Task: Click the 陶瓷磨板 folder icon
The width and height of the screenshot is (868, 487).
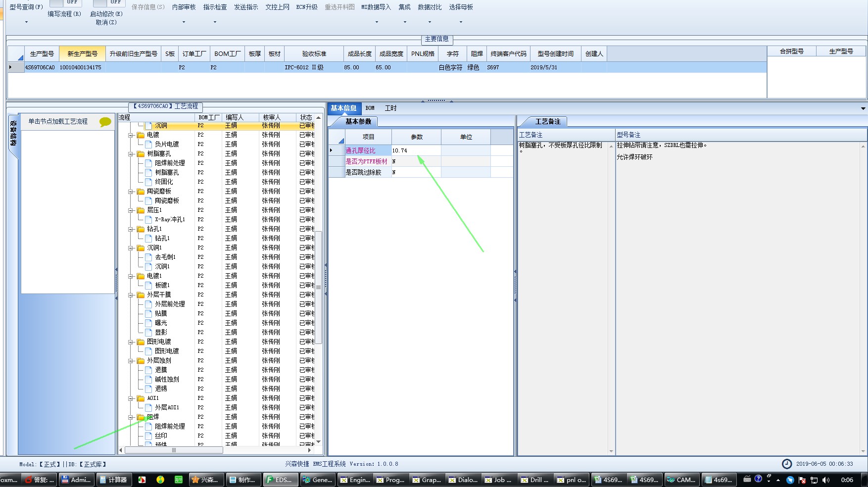Action: tap(141, 192)
